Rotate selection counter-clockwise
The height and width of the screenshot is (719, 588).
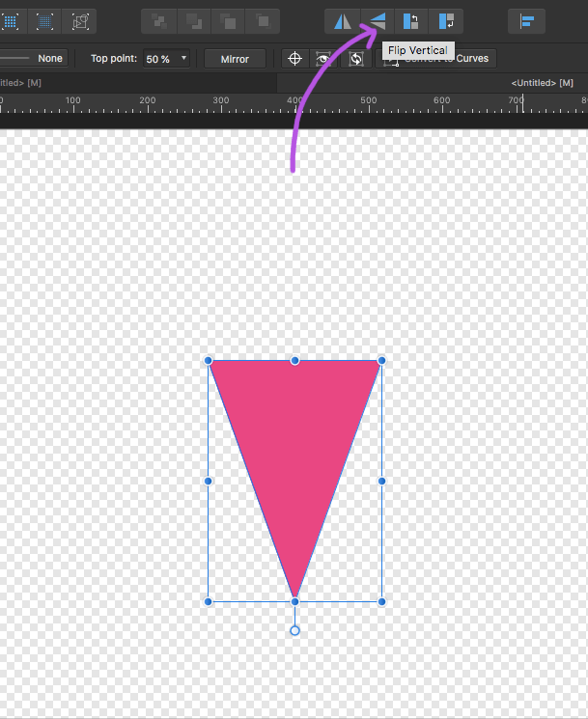pyautogui.click(x=411, y=21)
